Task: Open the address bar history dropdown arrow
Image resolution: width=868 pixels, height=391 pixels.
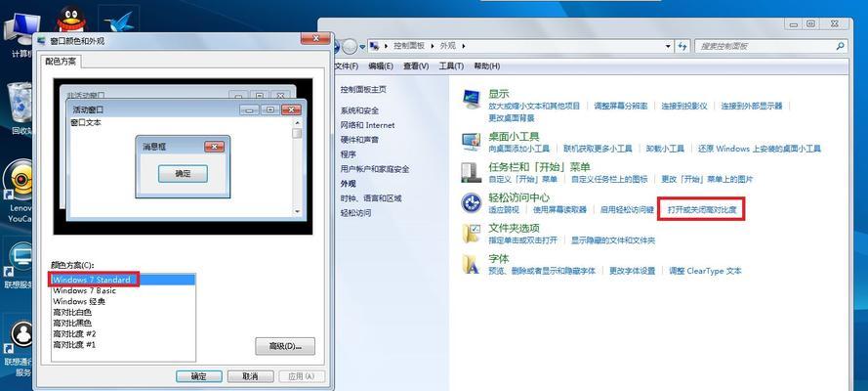Action: (668, 47)
